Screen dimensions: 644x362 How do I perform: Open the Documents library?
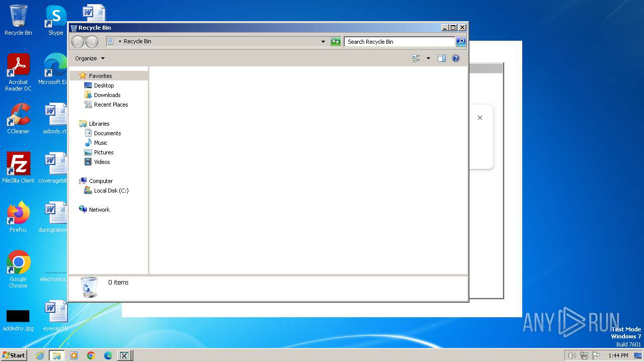point(107,133)
